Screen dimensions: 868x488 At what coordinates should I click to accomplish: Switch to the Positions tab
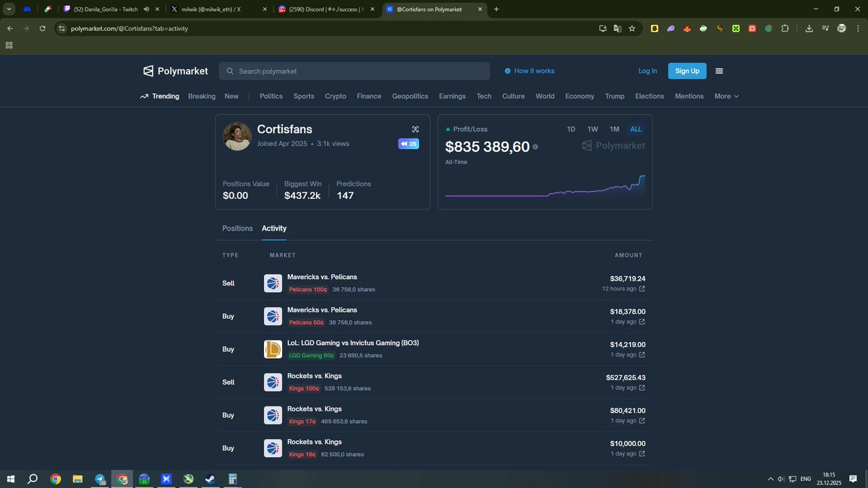[x=237, y=228]
